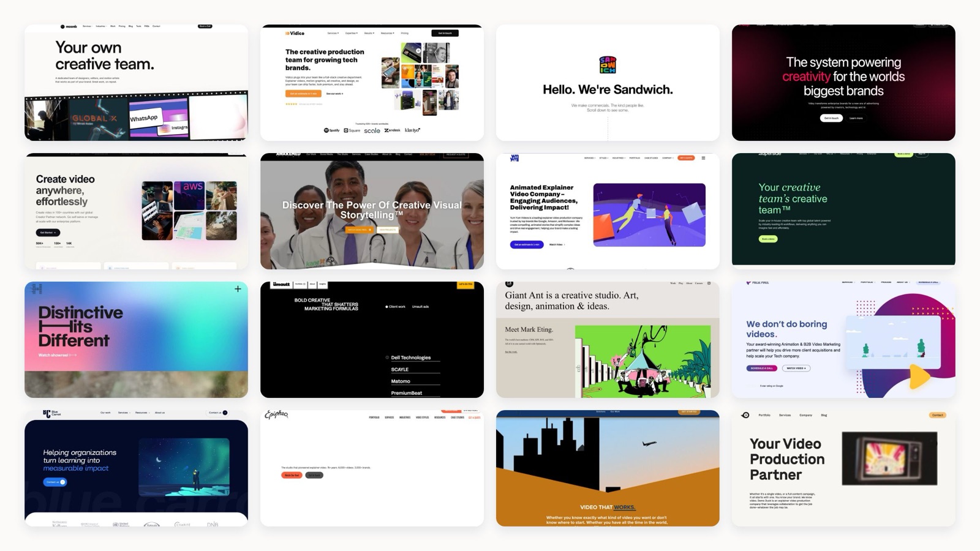The height and width of the screenshot is (551, 980).
Task: Click WhatsApp frame in moonb filmstrip
Action: (x=158, y=119)
